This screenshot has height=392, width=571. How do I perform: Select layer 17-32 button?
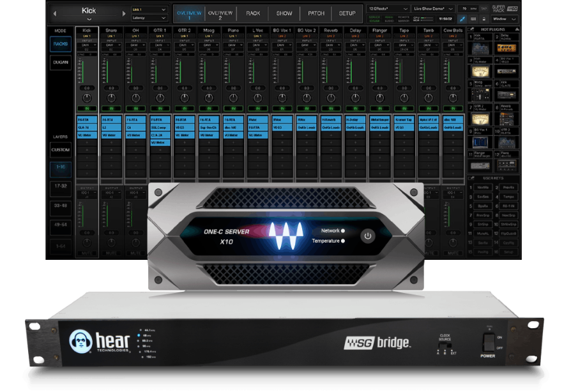coord(61,188)
